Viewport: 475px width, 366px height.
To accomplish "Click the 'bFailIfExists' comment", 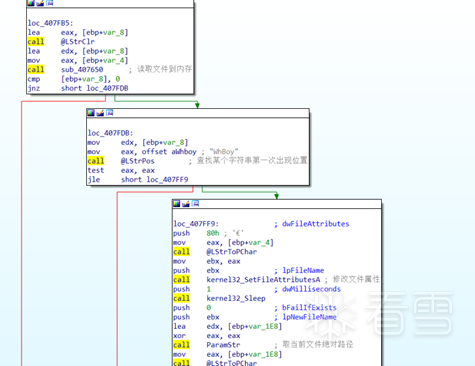I will [x=309, y=308].
